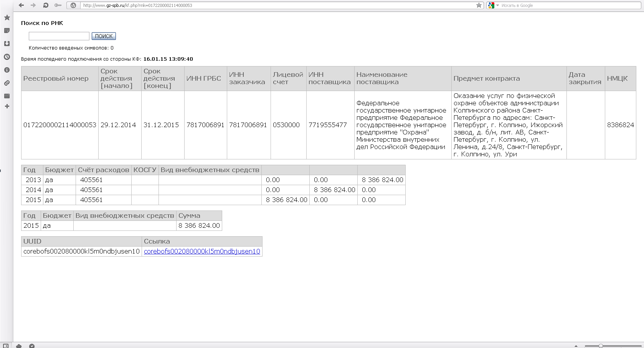Viewport: 644px width, 348px height.
Task: Click the 'КОСГУ' column header
Action: click(145, 170)
